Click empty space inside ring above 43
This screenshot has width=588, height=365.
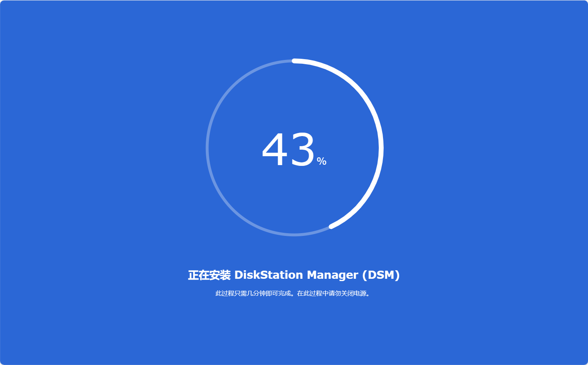[294, 97]
